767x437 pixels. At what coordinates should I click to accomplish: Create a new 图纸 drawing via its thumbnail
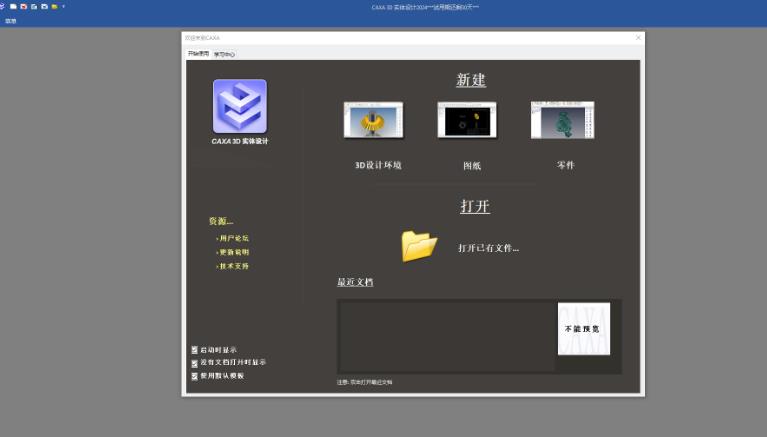click(468, 120)
